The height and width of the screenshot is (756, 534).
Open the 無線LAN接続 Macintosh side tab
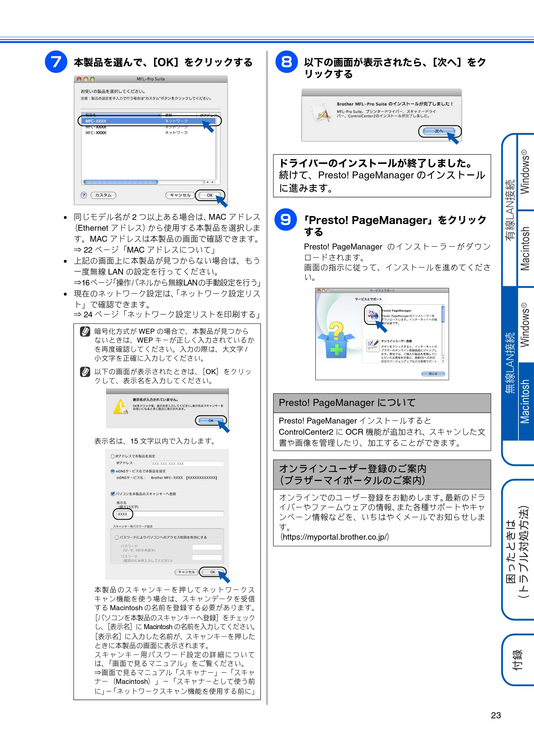[x=525, y=401]
